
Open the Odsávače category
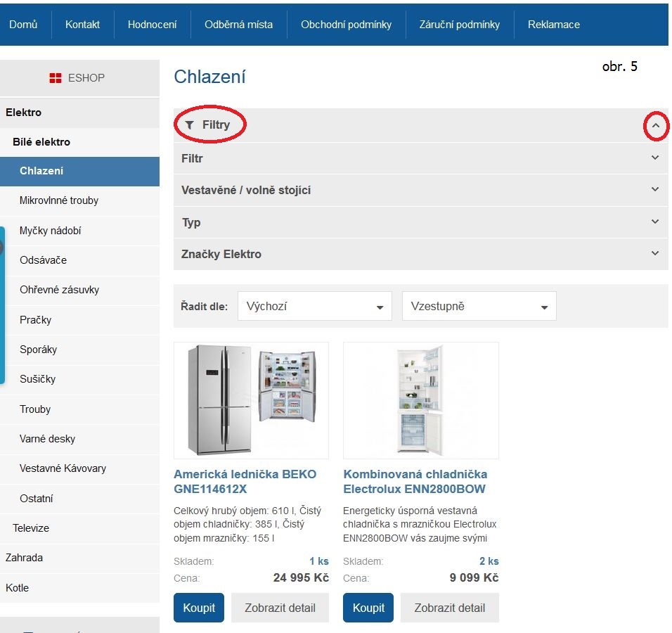pyautogui.click(x=79, y=260)
